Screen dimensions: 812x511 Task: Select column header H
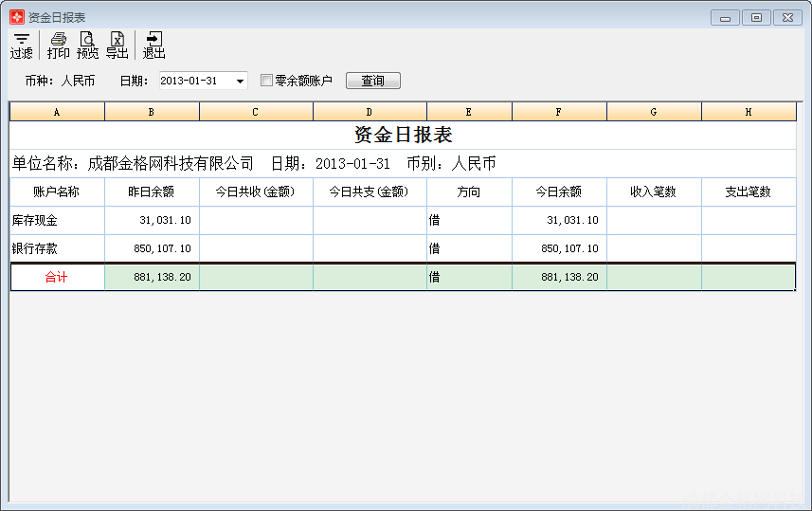point(749,112)
